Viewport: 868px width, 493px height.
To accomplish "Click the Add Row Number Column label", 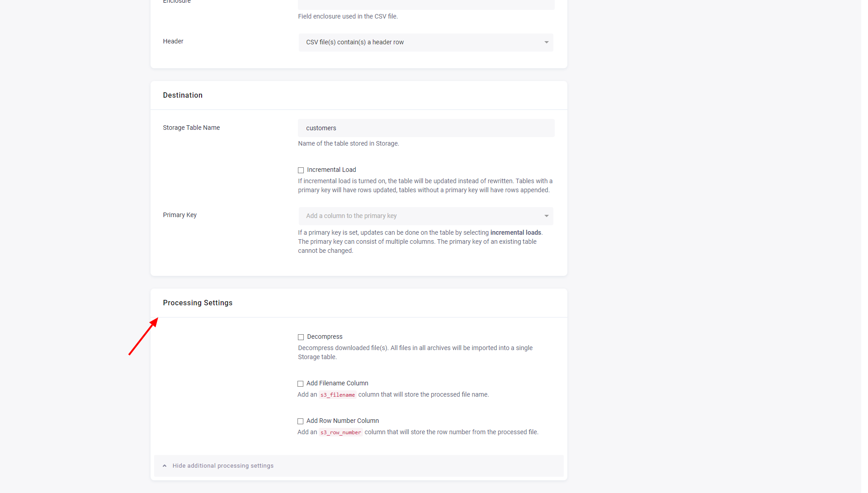I will pyautogui.click(x=342, y=421).
